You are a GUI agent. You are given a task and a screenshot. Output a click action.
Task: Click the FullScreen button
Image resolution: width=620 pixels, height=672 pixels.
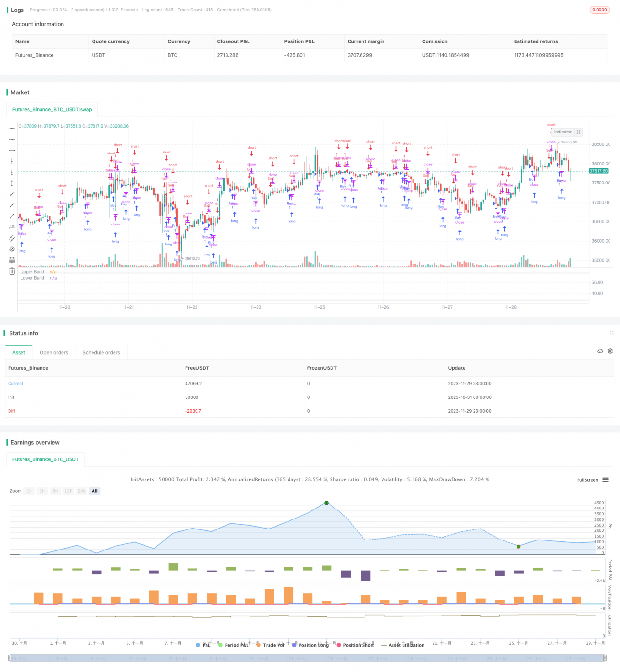tap(587, 480)
